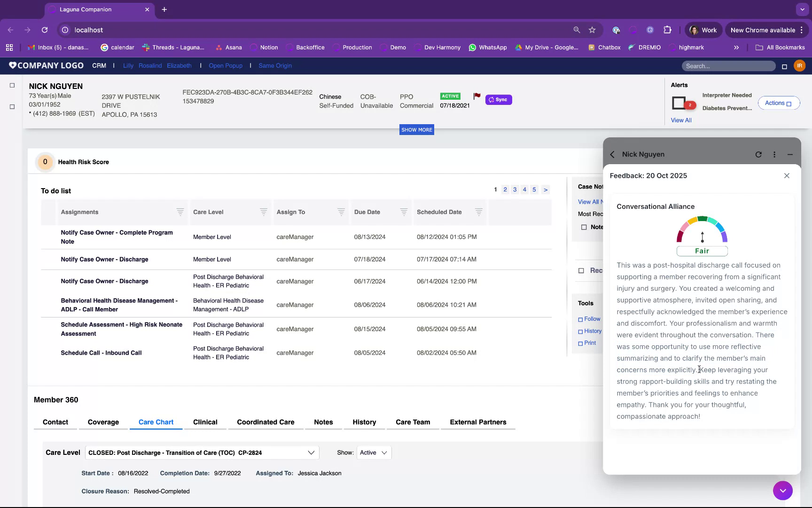Click the red flag icon next to ACTIVE status
This screenshot has width=812, height=508.
[x=476, y=96]
